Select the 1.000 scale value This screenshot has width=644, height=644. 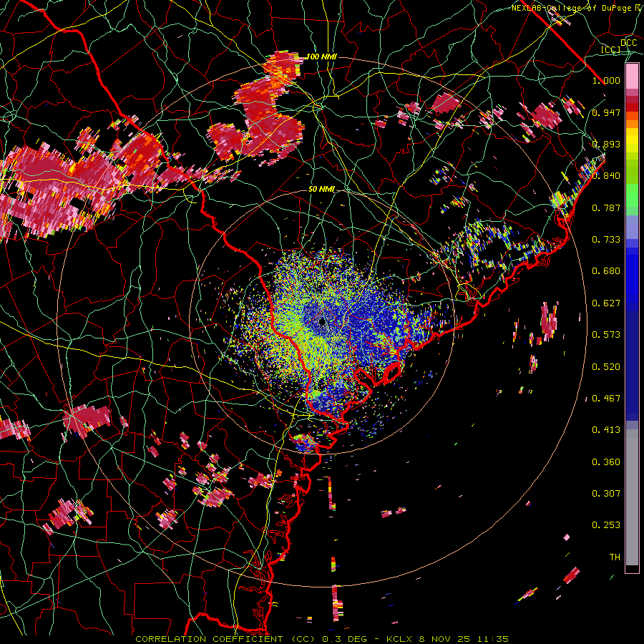(x=606, y=80)
